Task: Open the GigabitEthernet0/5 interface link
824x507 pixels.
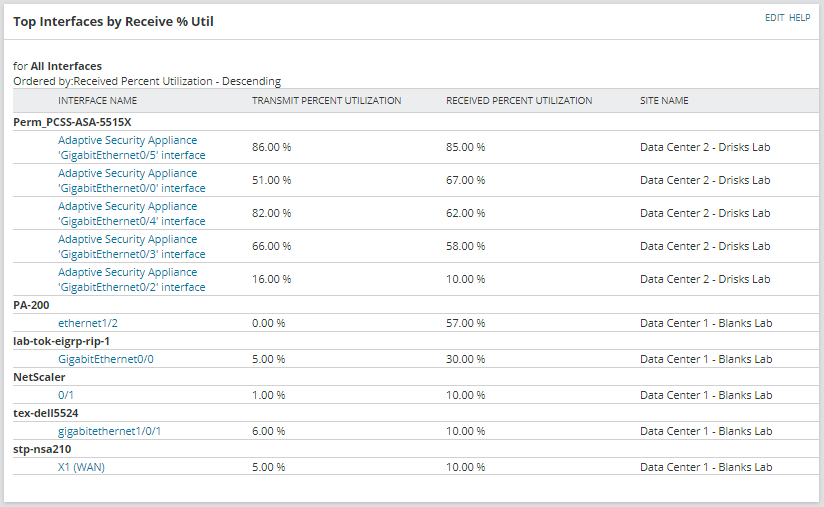Action: pos(131,148)
